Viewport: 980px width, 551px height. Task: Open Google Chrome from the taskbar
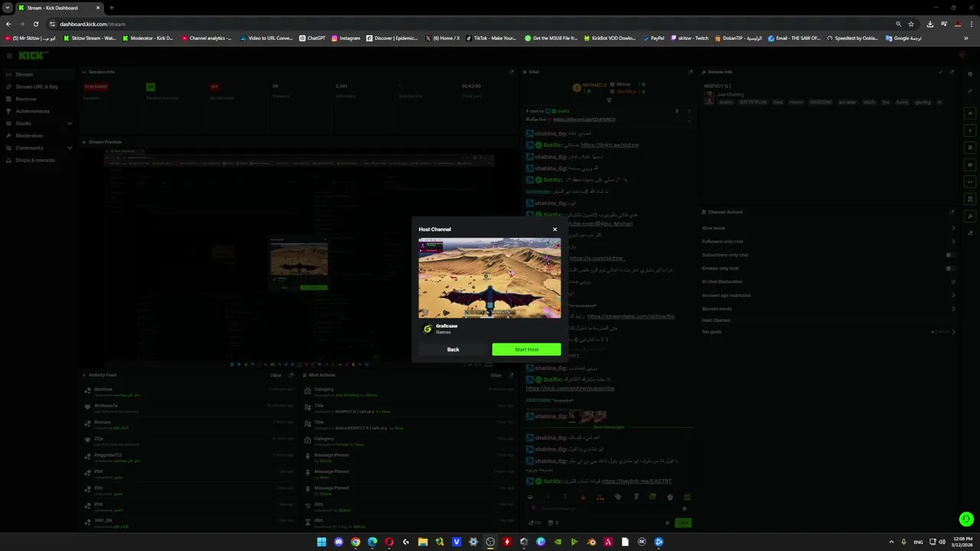(355, 542)
